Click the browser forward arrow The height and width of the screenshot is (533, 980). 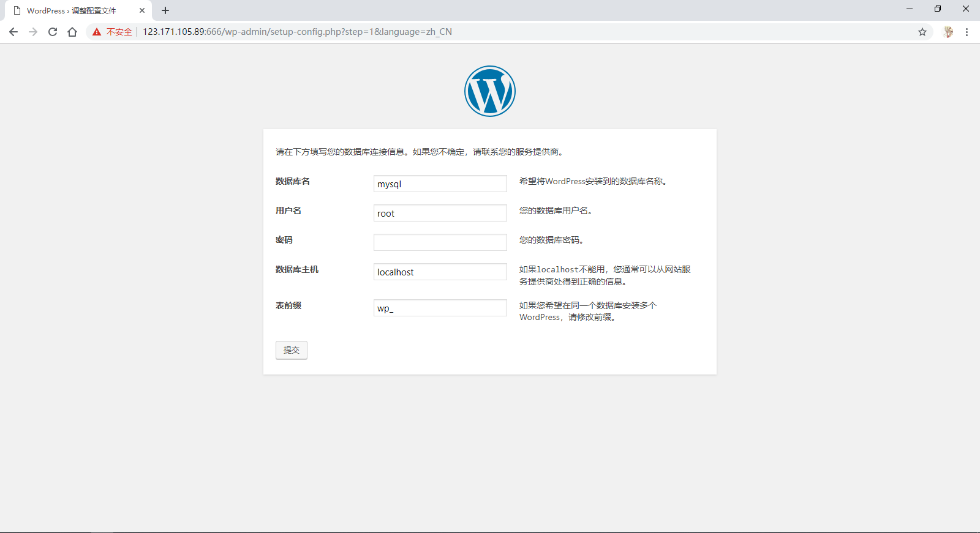33,32
